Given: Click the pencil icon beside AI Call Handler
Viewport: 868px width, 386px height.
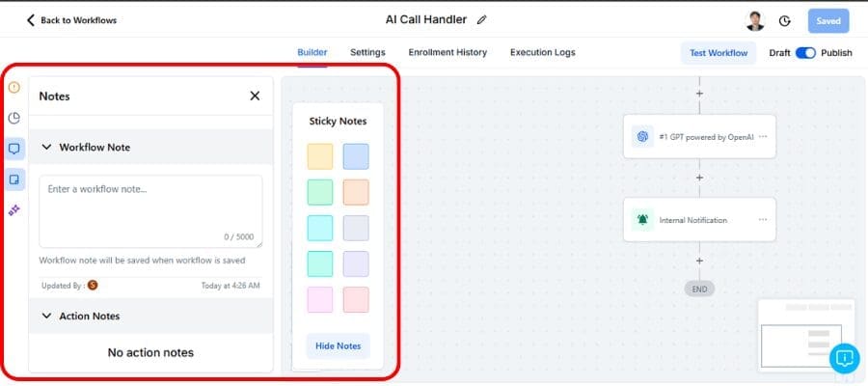Looking at the screenshot, I should coord(482,19).
